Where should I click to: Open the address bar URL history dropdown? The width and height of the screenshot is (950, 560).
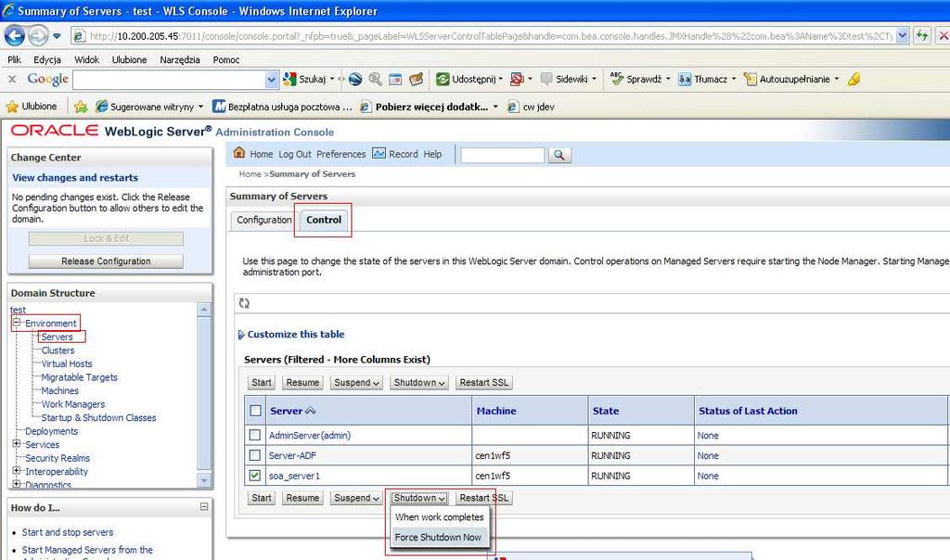tap(902, 36)
